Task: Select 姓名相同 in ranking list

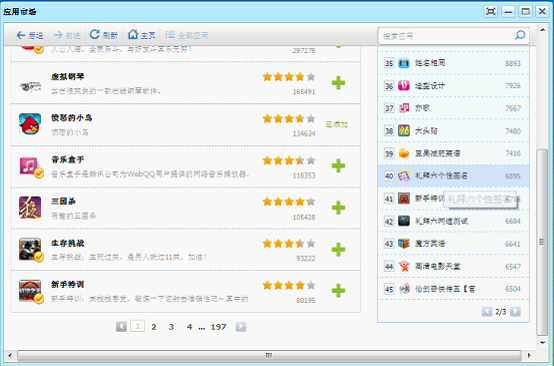Action: pos(430,63)
